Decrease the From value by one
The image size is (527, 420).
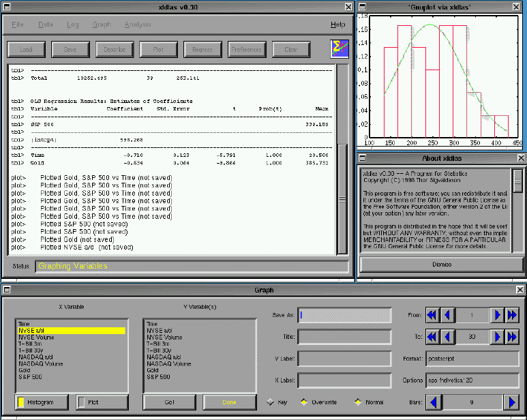pyautogui.click(x=448, y=315)
